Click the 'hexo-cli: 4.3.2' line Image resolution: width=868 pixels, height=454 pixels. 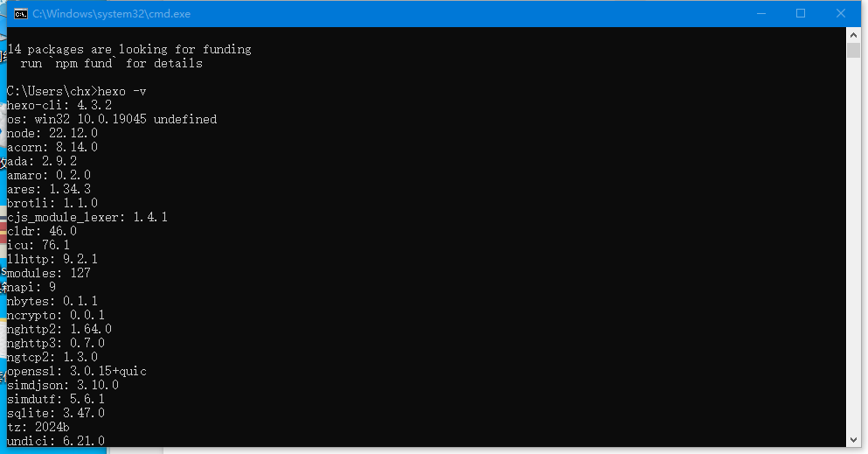(x=59, y=105)
